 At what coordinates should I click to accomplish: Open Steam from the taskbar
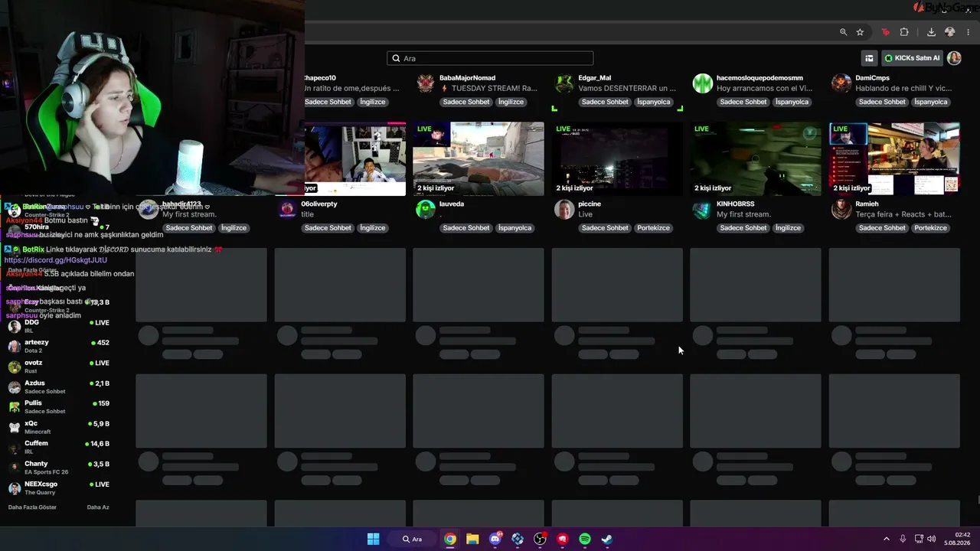607,539
